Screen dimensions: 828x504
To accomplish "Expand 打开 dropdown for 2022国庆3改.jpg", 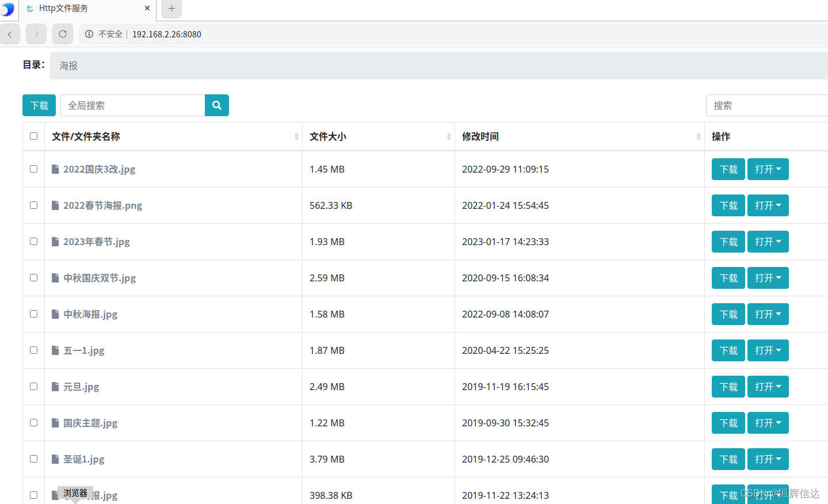I will coord(768,169).
